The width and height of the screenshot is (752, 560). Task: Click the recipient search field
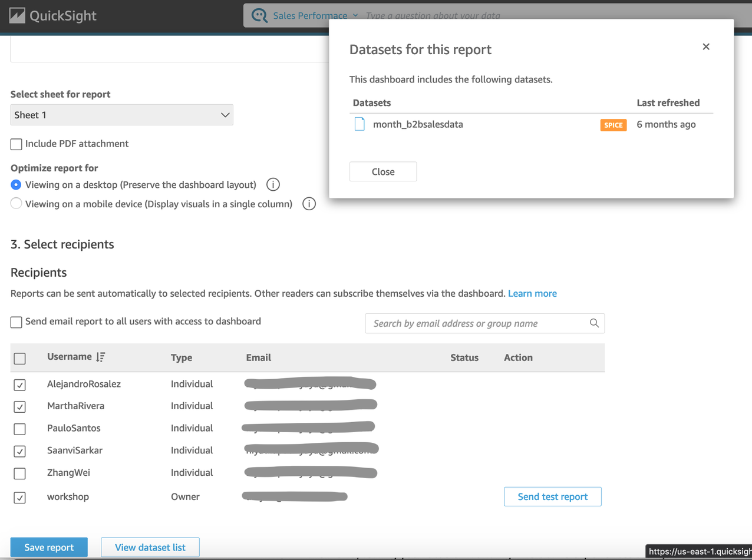point(484,323)
